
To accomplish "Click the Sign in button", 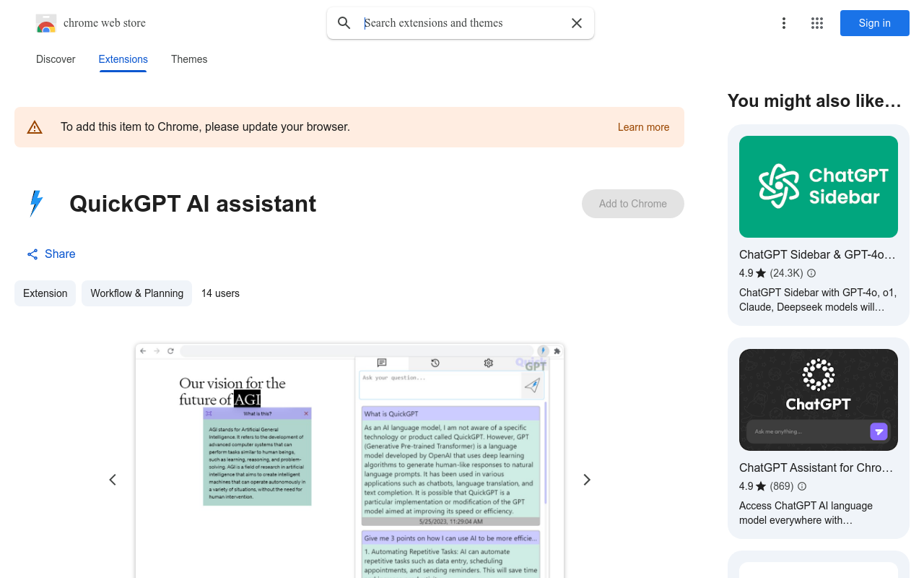I will [875, 23].
